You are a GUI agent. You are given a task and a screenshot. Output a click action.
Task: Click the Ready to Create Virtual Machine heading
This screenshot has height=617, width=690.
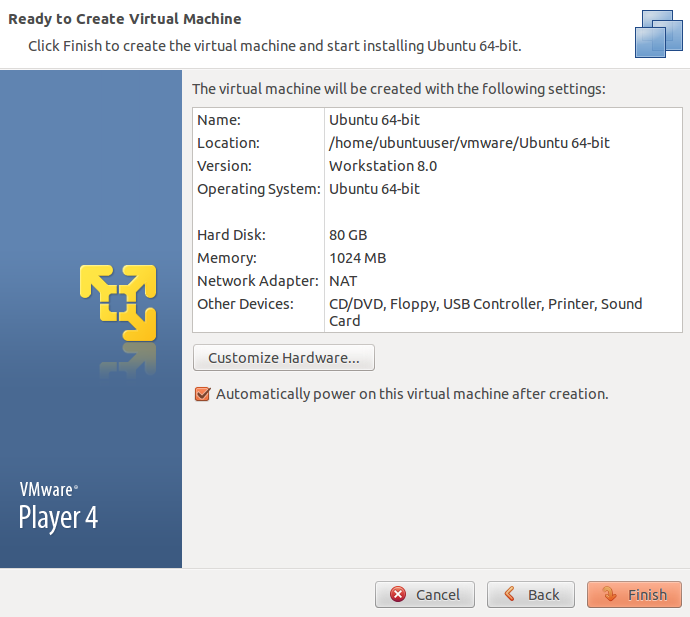point(125,19)
